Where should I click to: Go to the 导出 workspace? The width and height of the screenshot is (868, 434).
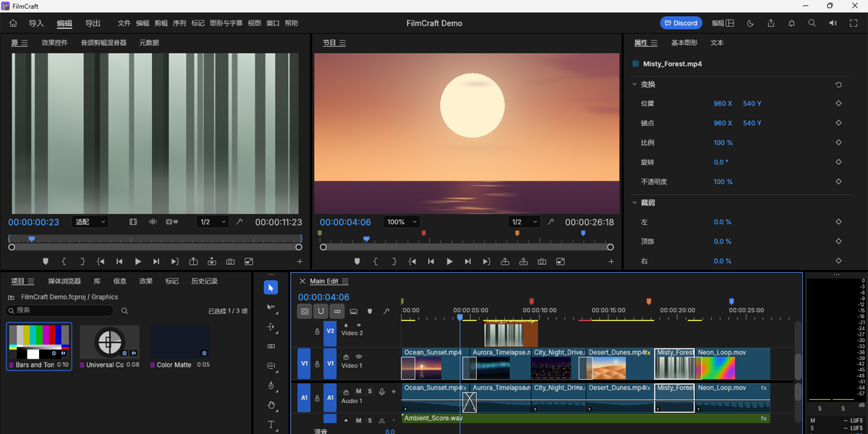(93, 23)
